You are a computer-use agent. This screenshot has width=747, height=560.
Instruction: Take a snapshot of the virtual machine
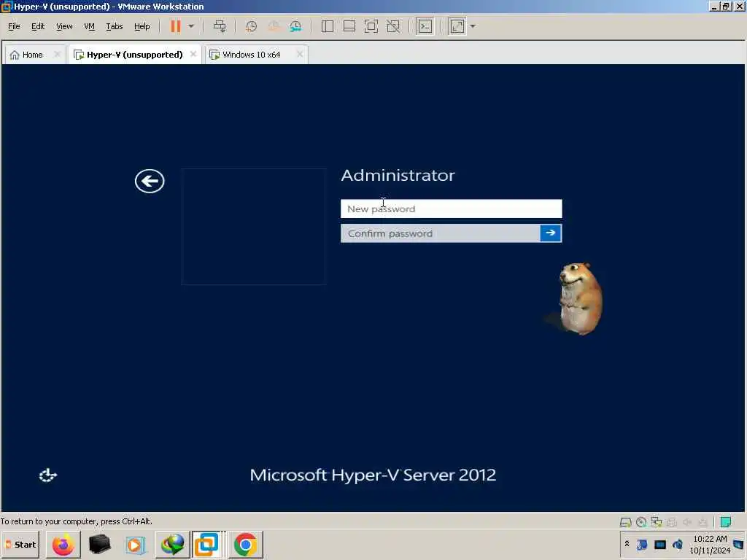coord(251,26)
